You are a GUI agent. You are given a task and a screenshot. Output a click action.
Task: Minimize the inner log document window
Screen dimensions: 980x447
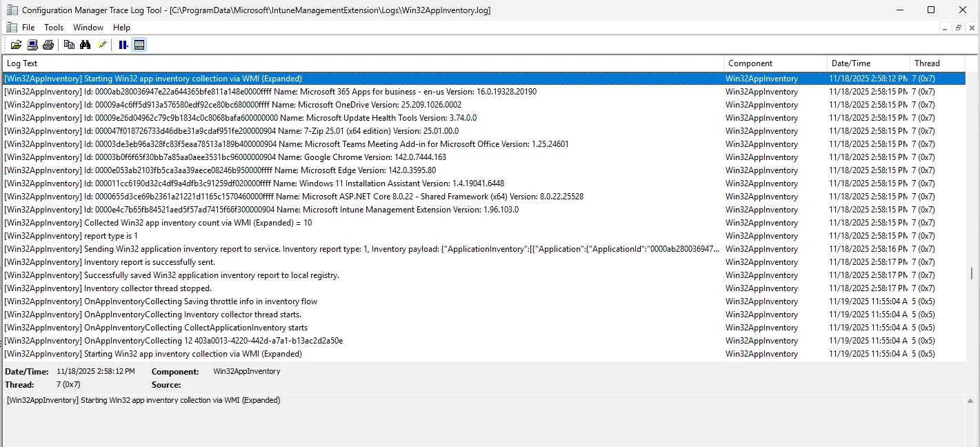[x=946, y=28]
